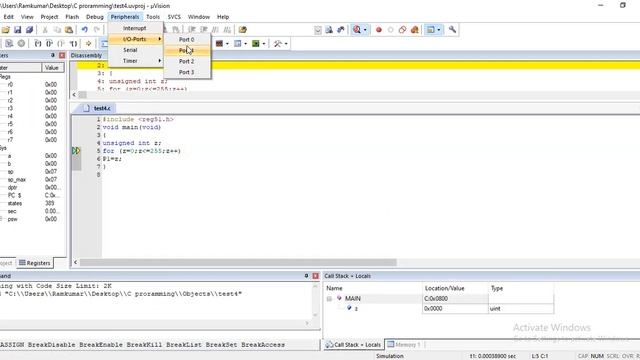Pin the Registers panel via pushpin icon
The width and height of the screenshot is (640, 360).
tap(53, 55)
